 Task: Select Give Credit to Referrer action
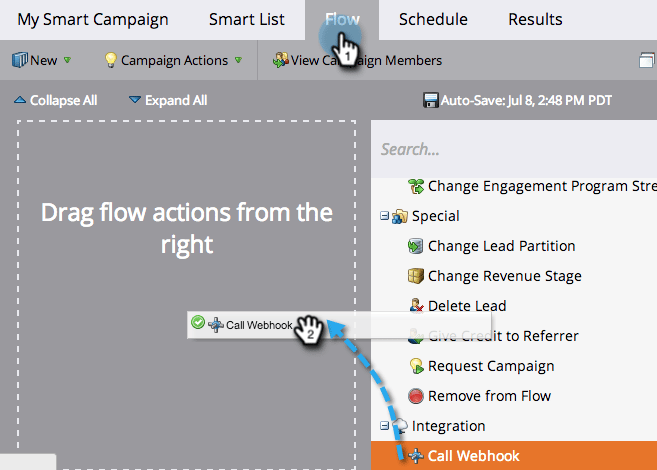[x=502, y=336]
